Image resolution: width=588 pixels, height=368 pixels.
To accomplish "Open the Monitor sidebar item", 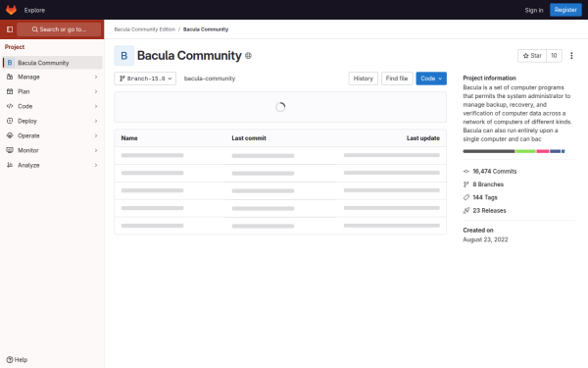I will (53, 150).
